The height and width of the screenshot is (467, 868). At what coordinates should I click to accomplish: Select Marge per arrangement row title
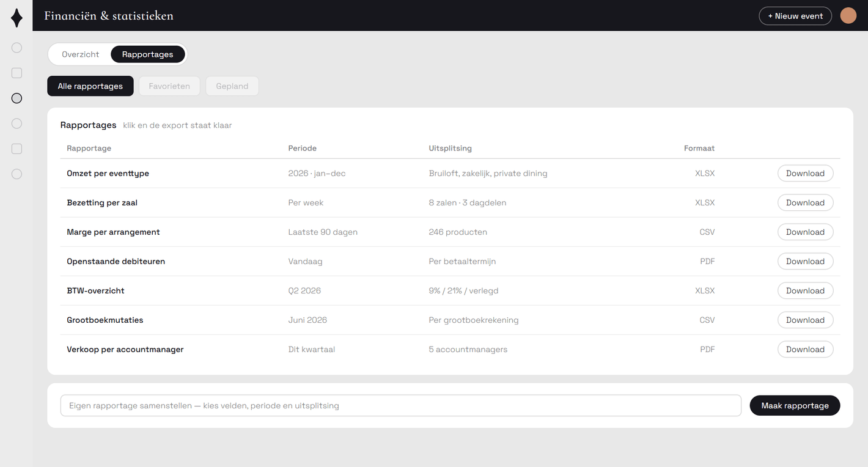point(113,232)
